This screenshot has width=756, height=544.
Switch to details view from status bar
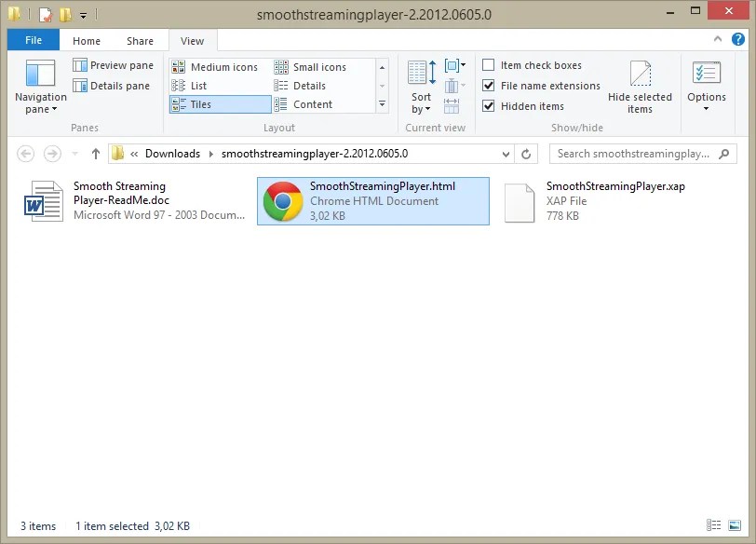pyautogui.click(x=713, y=525)
